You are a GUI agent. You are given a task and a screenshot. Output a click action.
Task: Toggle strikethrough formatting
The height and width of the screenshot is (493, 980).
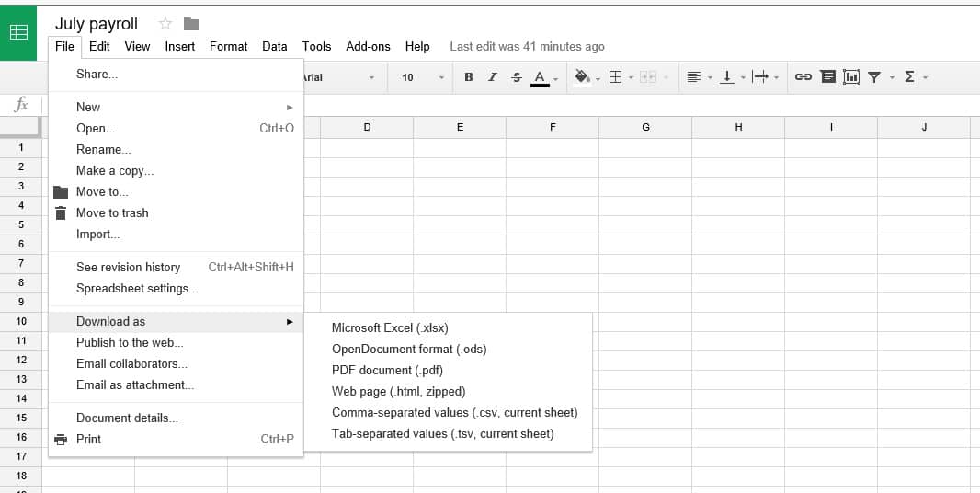coord(517,77)
